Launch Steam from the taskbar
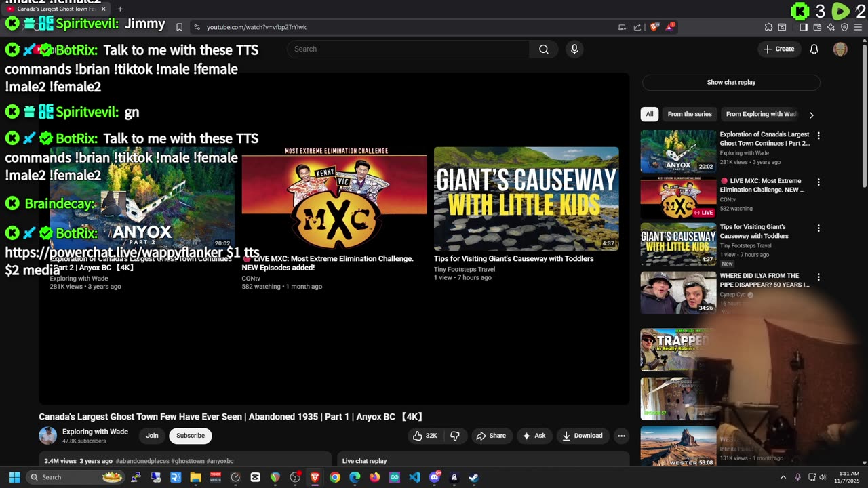The width and height of the screenshot is (868, 488). click(x=473, y=477)
